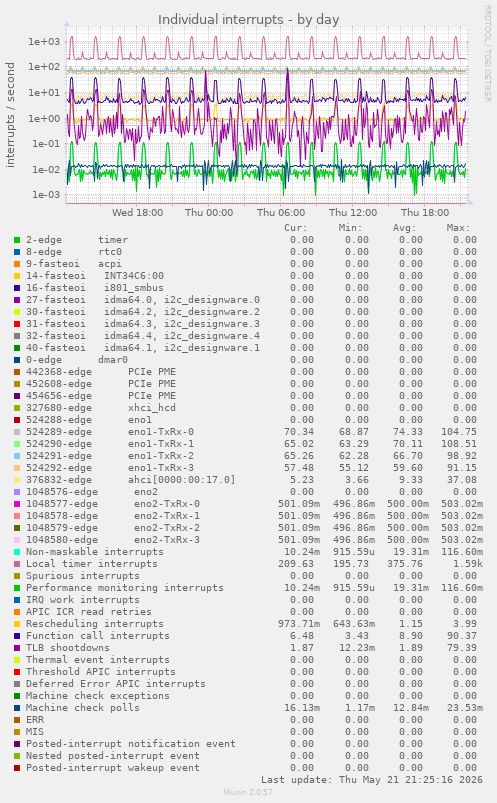This screenshot has height=803, width=497.
Task: Click the 'Min:' column header
Action: tap(350, 228)
